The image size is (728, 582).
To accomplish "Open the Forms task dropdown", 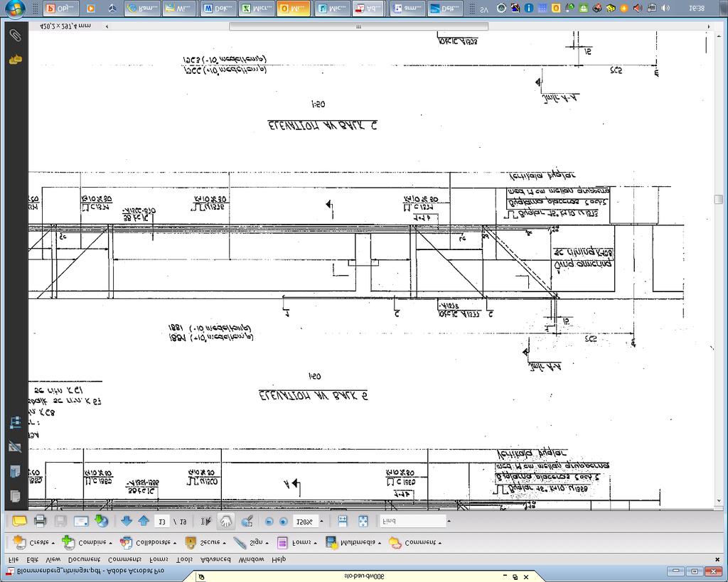I will pos(297,542).
